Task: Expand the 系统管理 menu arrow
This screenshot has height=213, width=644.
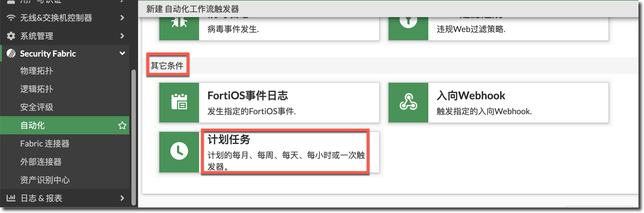Action: click(122, 36)
